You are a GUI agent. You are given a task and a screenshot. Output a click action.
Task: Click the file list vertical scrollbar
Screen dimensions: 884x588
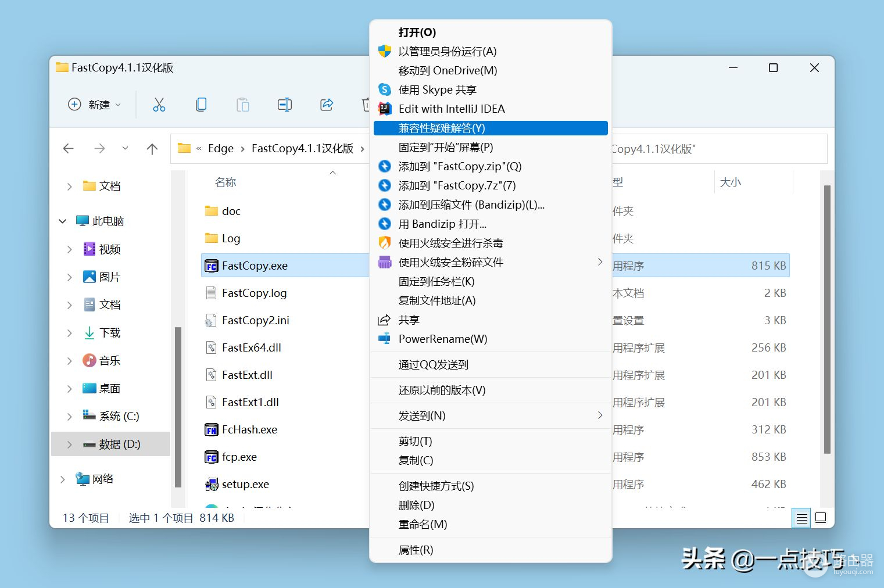pyautogui.click(x=827, y=320)
